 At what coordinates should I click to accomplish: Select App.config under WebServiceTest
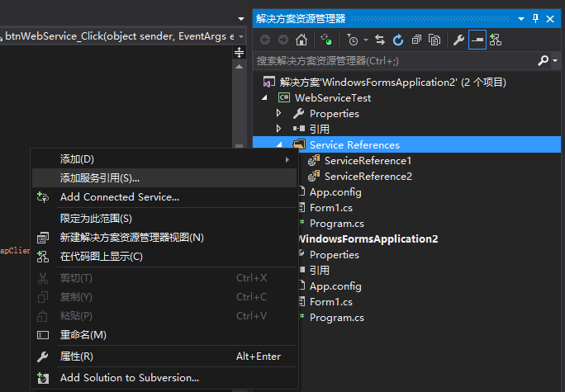pyautogui.click(x=335, y=192)
